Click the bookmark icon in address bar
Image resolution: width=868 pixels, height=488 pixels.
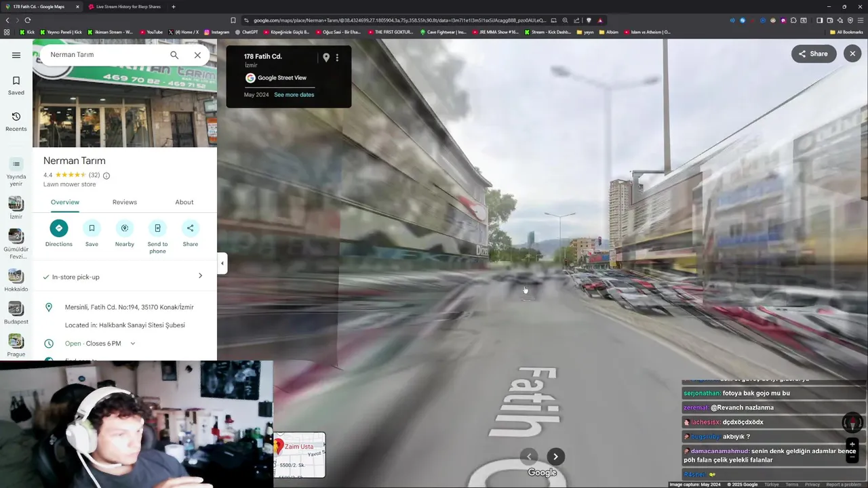click(x=233, y=20)
